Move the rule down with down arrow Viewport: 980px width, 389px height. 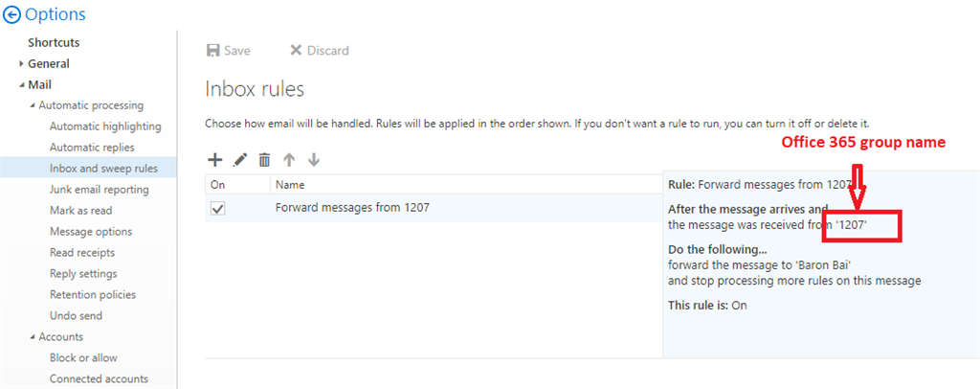click(314, 160)
